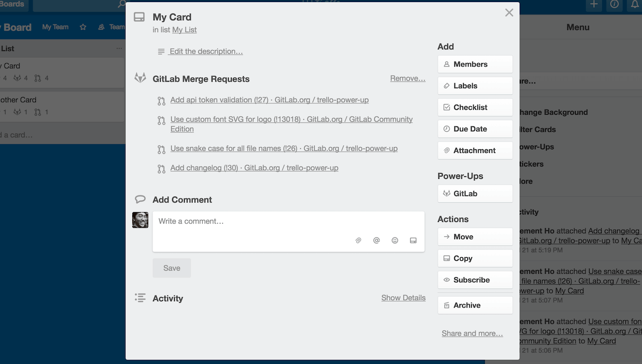Screen dimensions: 642x364
Task: Click the @ mention icon below the comment box
Action: tap(376, 240)
